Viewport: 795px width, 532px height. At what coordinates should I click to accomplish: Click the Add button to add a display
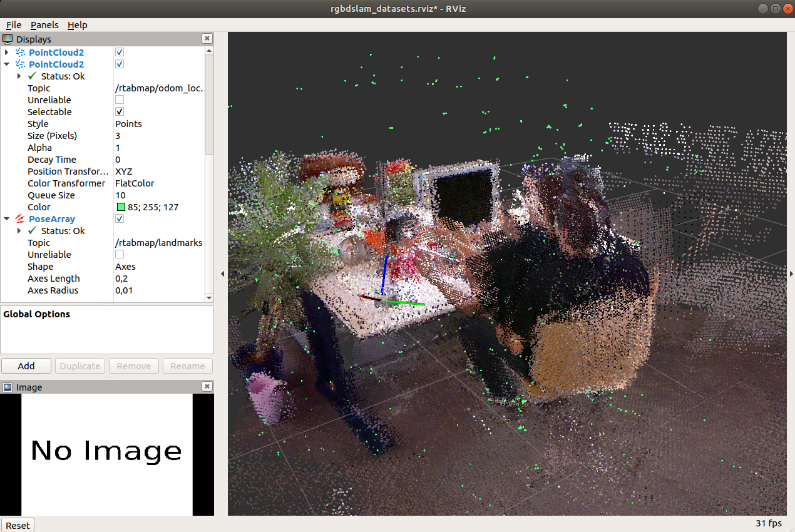coord(26,366)
